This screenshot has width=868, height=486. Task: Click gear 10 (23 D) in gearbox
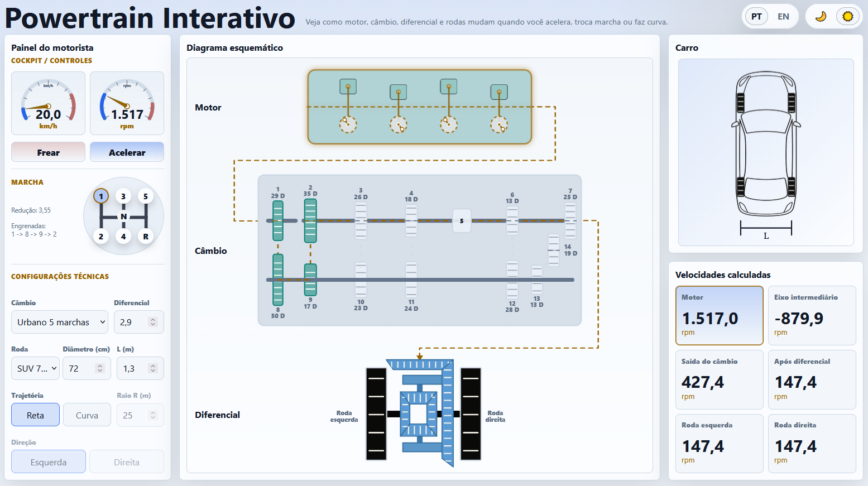pos(361,280)
